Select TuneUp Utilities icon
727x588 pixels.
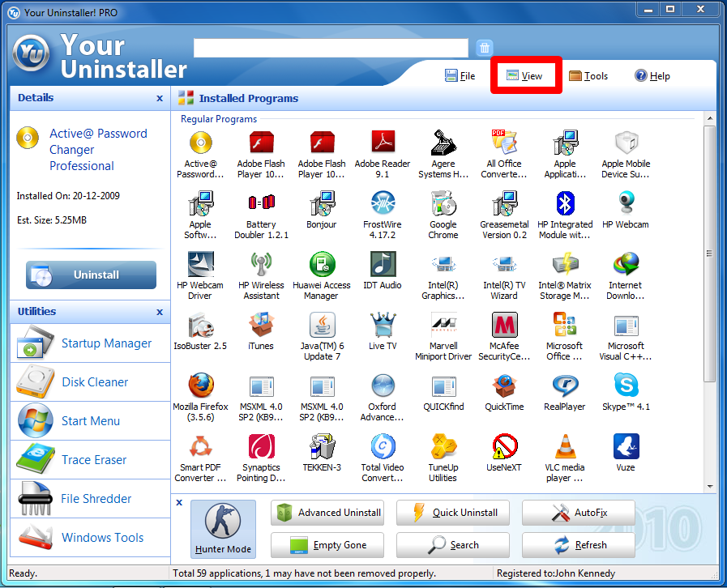click(x=443, y=446)
